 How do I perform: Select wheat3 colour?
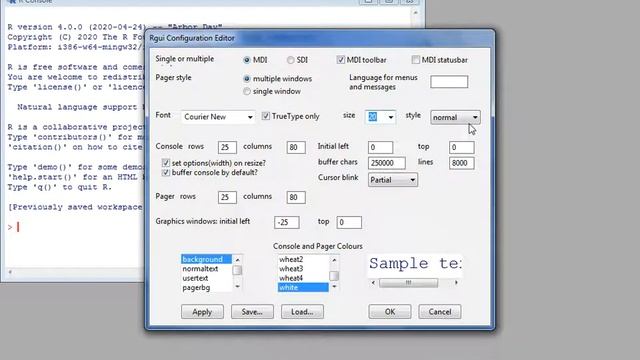pyautogui.click(x=303, y=269)
